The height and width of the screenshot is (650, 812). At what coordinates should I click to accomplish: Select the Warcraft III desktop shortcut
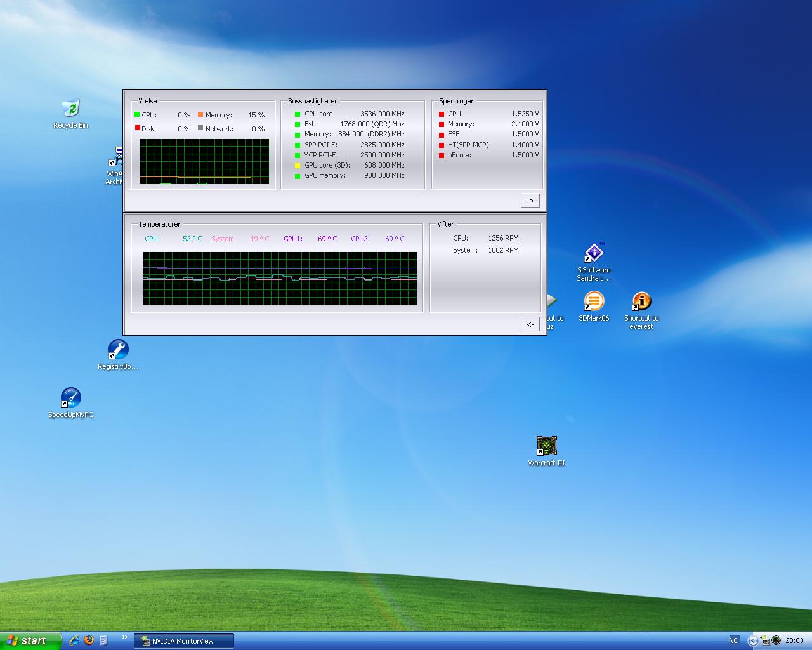[546, 451]
